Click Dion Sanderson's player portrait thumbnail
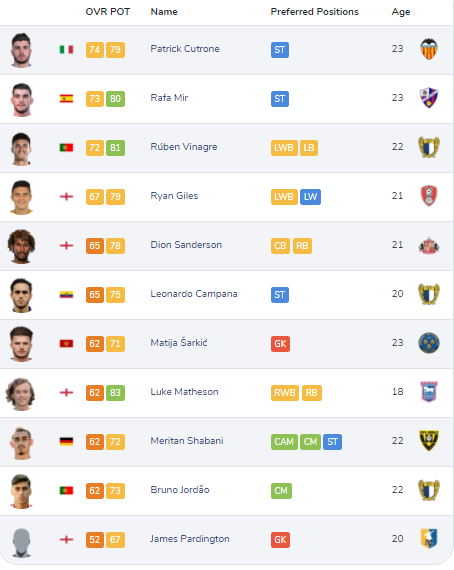Image resolution: width=454 pixels, height=570 pixels. tap(21, 246)
